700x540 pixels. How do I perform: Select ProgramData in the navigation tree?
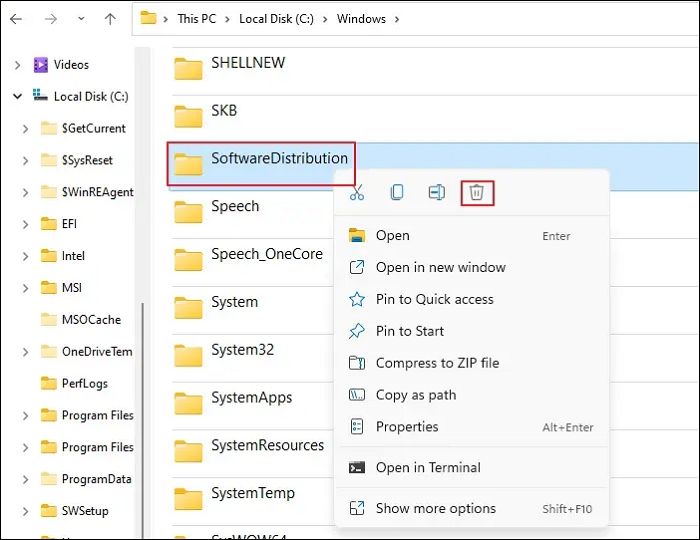point(96,479)
